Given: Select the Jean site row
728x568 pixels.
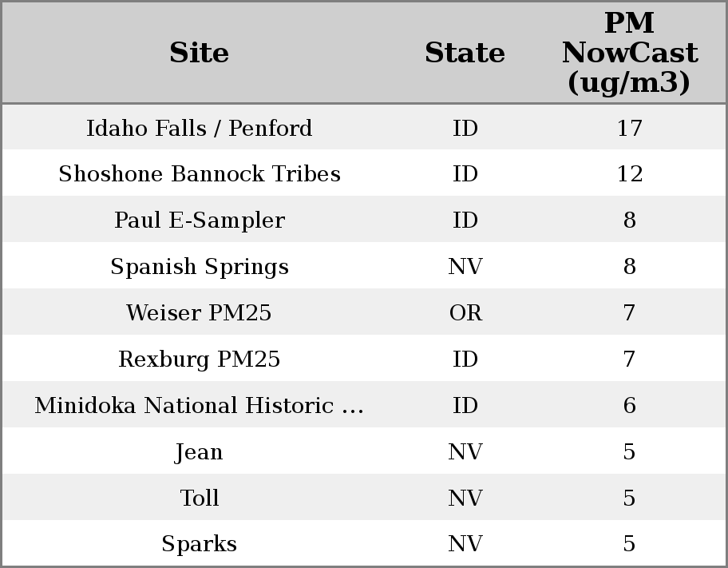Looking at the screenshot, I should [x=200, y=452].
